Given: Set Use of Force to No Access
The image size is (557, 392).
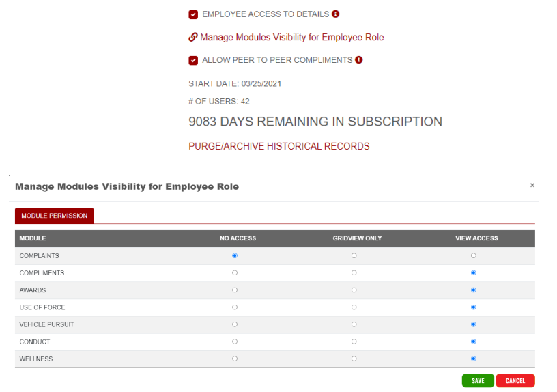Looking at the screenshot, I should (235, 307).
